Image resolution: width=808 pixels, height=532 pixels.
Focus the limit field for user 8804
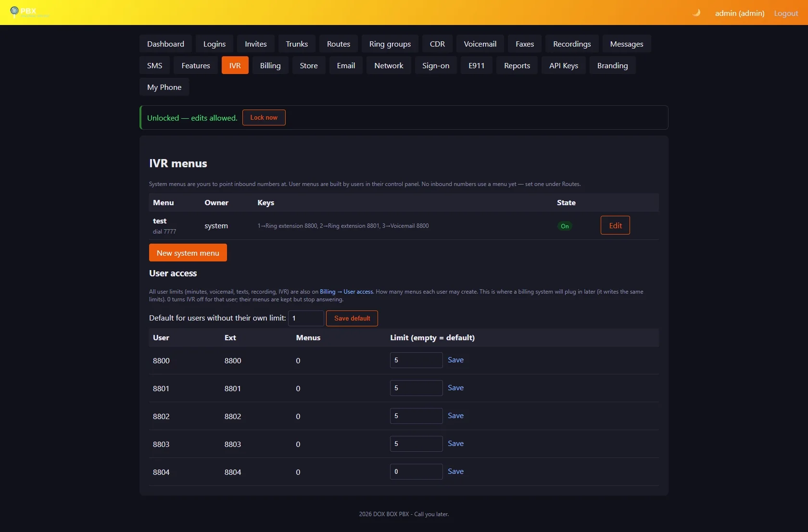[416, 471]
